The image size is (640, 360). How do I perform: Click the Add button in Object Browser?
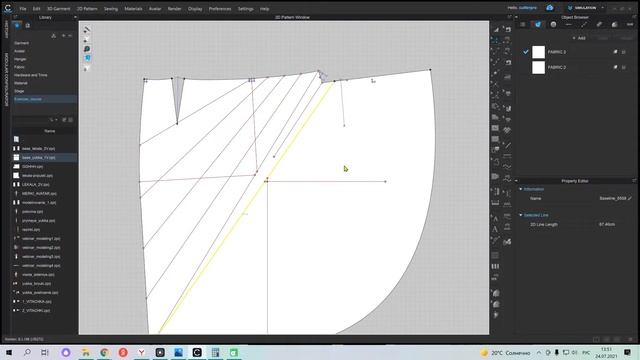click(x=579, y=38)
